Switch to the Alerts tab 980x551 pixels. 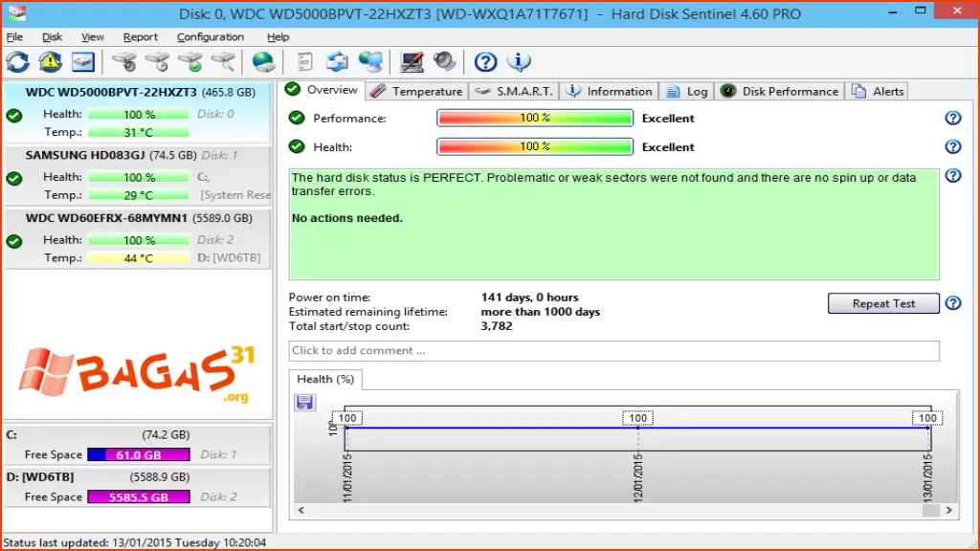click(x=878, y=91)
